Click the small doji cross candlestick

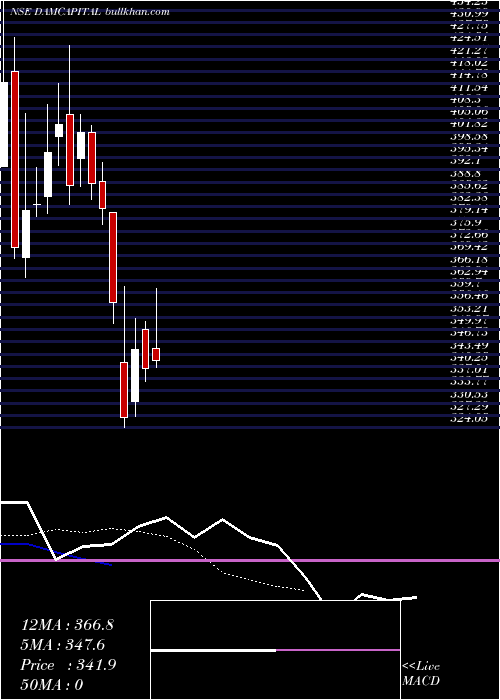pyautogui.click(x=37, y=204)
